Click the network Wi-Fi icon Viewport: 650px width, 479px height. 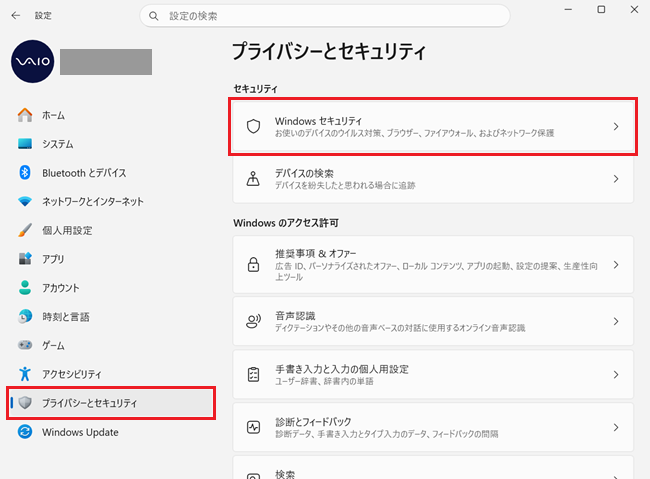coord(25,202)
